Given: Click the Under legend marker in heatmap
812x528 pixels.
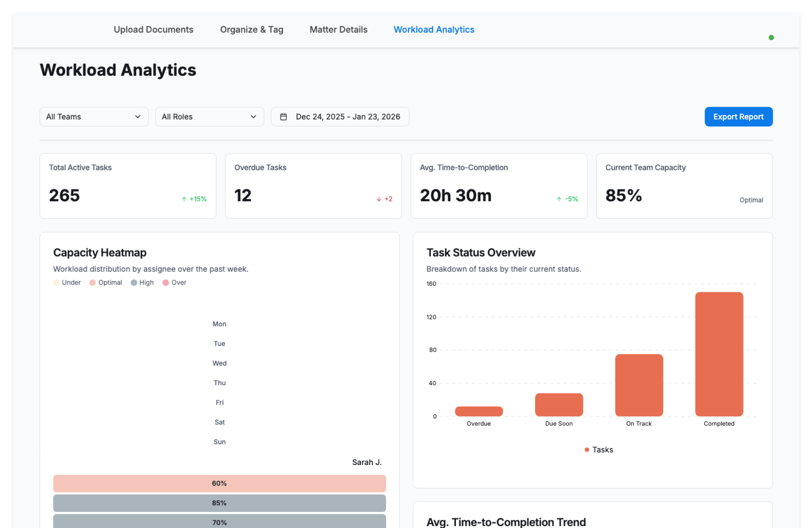Looking at the screenshot, I should click(57, 283).
